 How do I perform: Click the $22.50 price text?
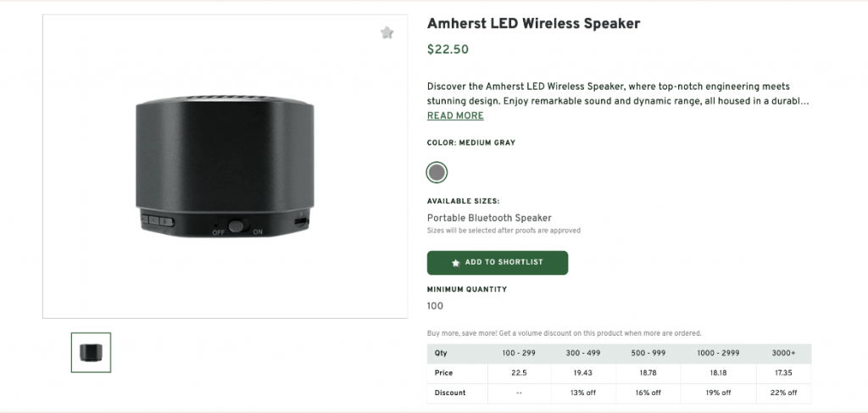[x=448, y=49]
